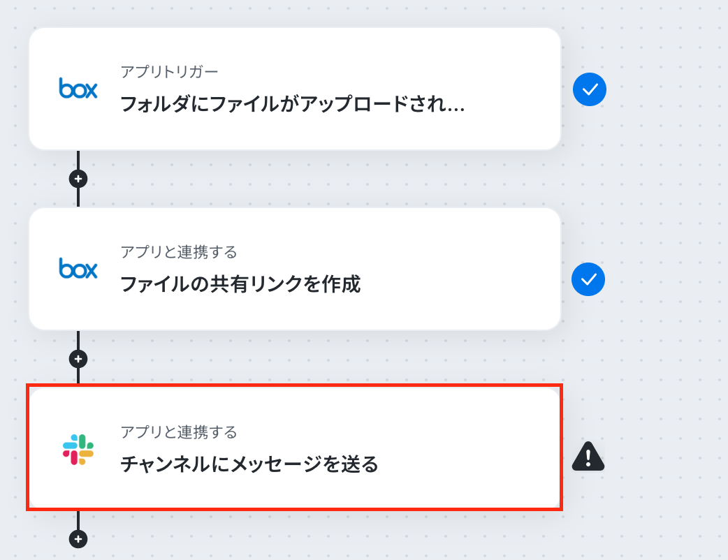Click the warning triangle beside the Slack step
Viewport: 728px width, 560px height.
[588, 457]
